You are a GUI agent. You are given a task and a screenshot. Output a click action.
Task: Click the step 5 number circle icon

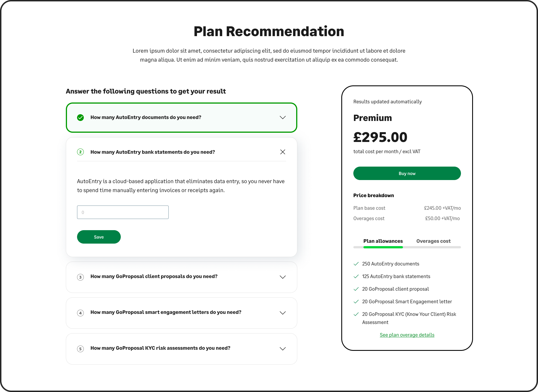pyautogui.click(x=80, y=349)
